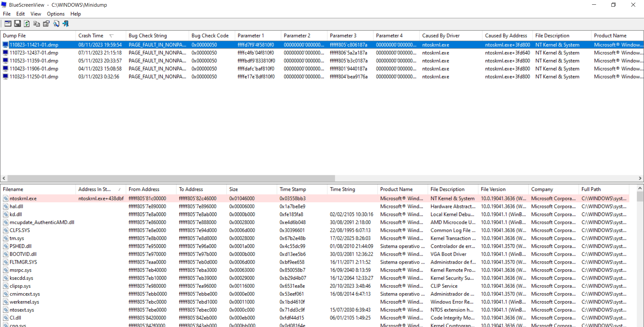Image resolution: width=644 pixels, height=327 pixels.
Task: Open the View menu
Action: [36, 14]
